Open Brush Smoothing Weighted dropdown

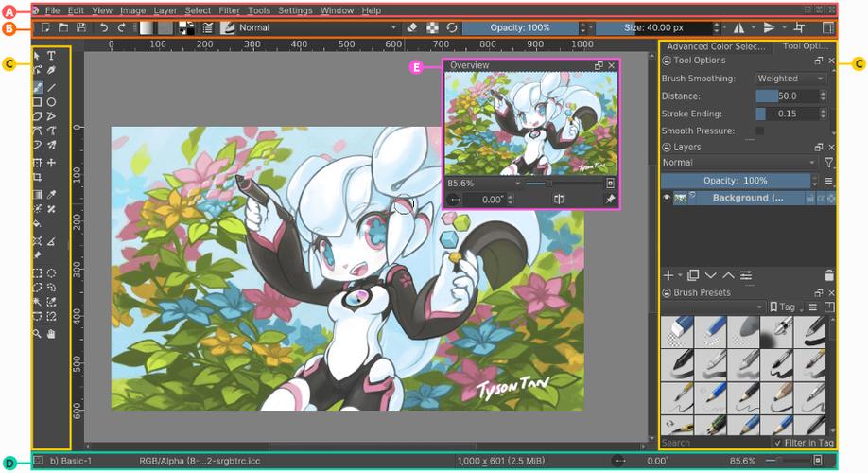[x=790, y=79]
